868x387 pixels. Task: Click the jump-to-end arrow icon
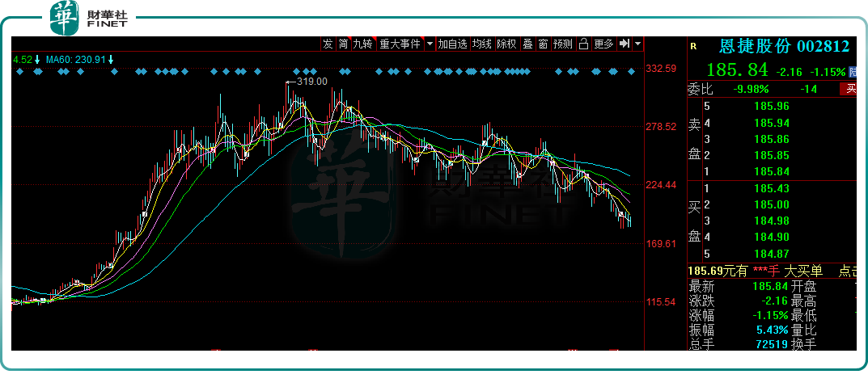click(625, 44)
